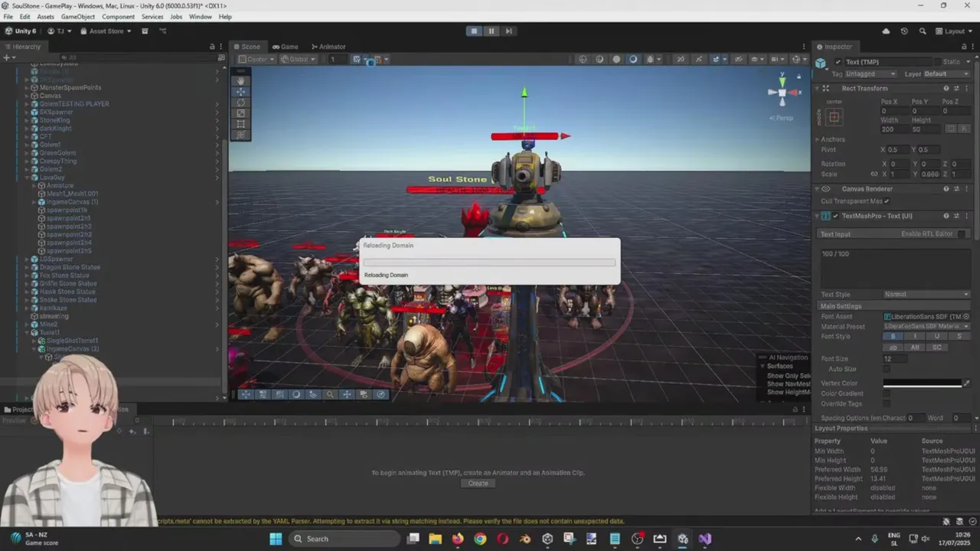Toggle grid snapping icon
The image size is (980, 551).
click(x=356, y=59)
